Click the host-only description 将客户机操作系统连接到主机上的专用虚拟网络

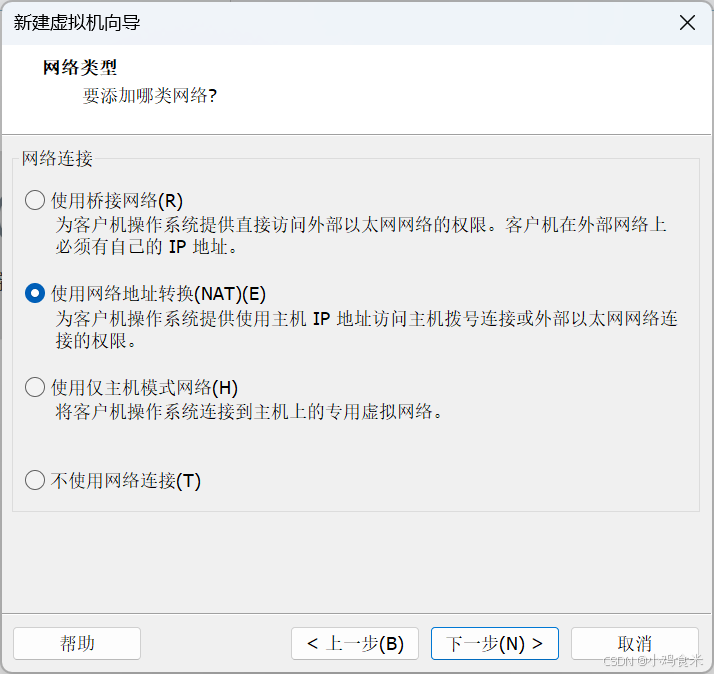coord(249,412)
